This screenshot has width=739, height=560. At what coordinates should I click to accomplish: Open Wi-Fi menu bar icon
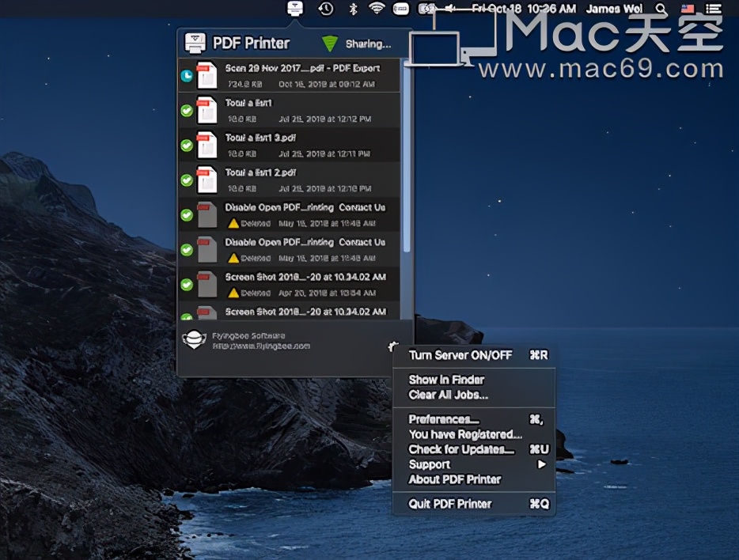pyautogui.click(x=376, y=8)
